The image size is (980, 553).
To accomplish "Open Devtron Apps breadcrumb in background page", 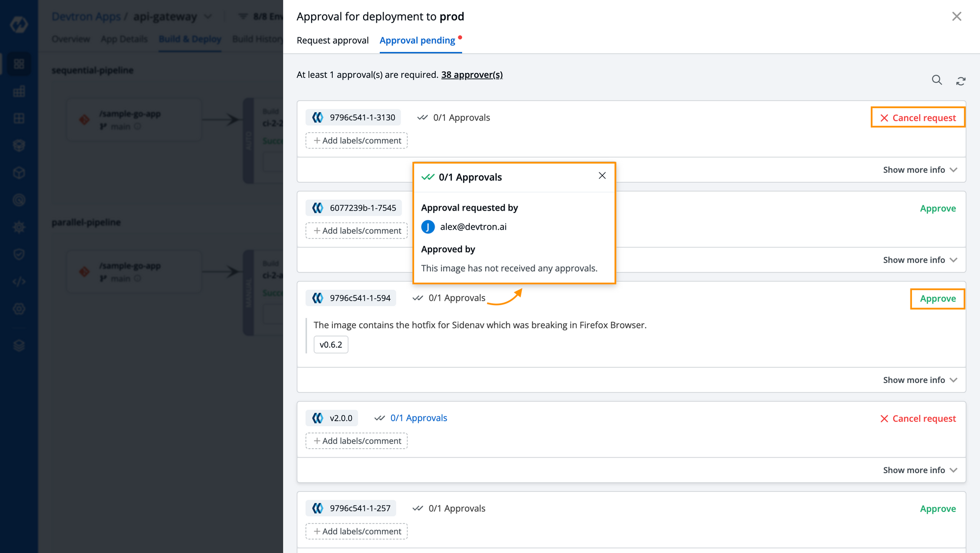I will [x=86, y=17].
